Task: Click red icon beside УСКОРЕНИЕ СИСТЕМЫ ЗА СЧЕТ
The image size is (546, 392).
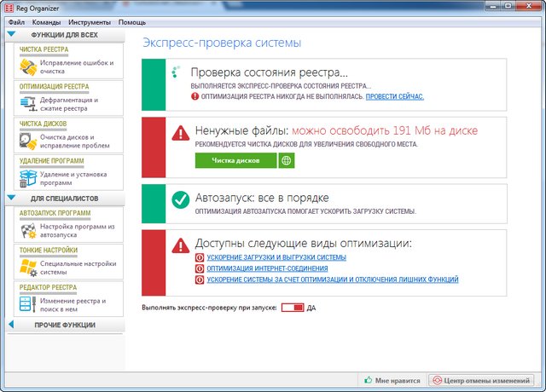Action: click(x=200, y=280)
